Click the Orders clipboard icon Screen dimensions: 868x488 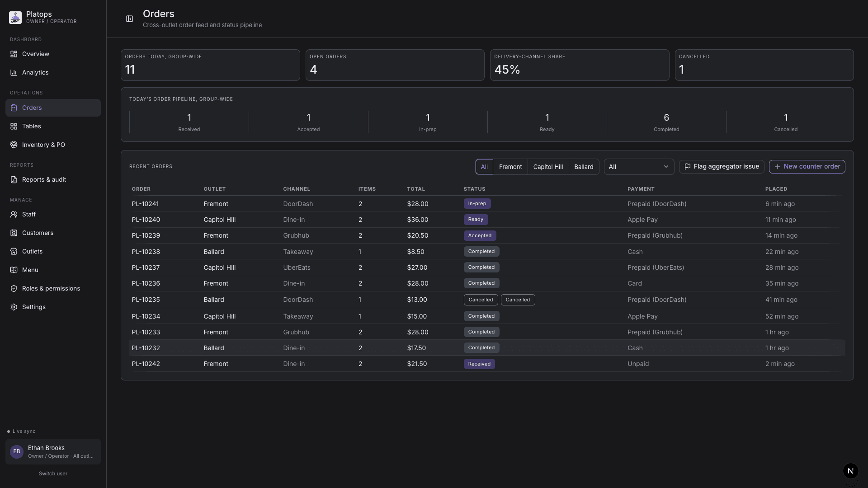click(x=14, y=108)
